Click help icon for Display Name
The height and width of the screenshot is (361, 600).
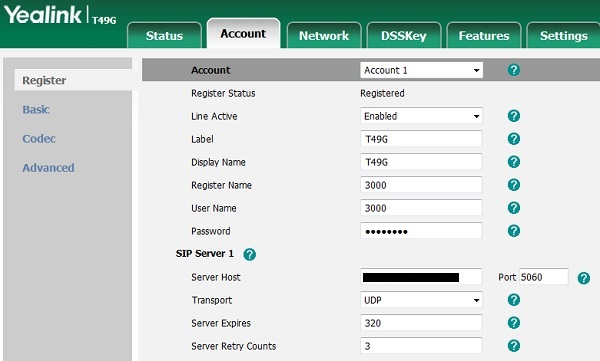coord(514,162)
